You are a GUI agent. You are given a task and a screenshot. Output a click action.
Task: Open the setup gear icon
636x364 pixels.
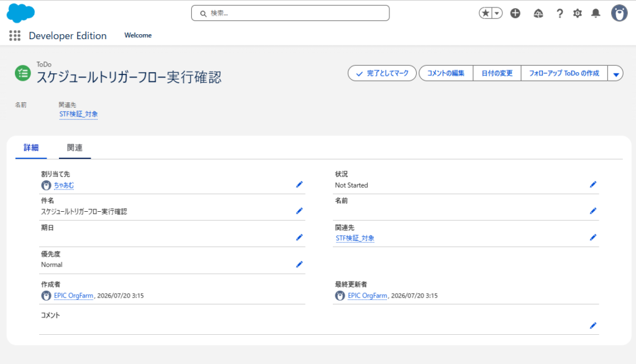pyautogui.click(x=577, y=14)
